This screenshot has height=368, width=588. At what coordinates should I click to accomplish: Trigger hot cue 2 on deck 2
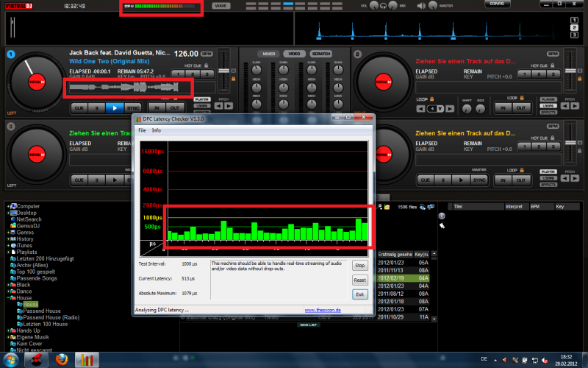click(x=539, y=74)
